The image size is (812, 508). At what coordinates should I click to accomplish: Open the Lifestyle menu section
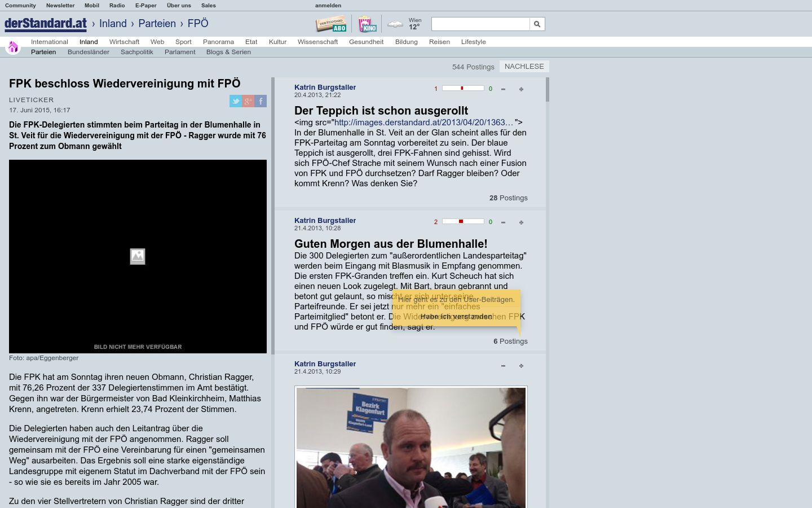[473, 42]
